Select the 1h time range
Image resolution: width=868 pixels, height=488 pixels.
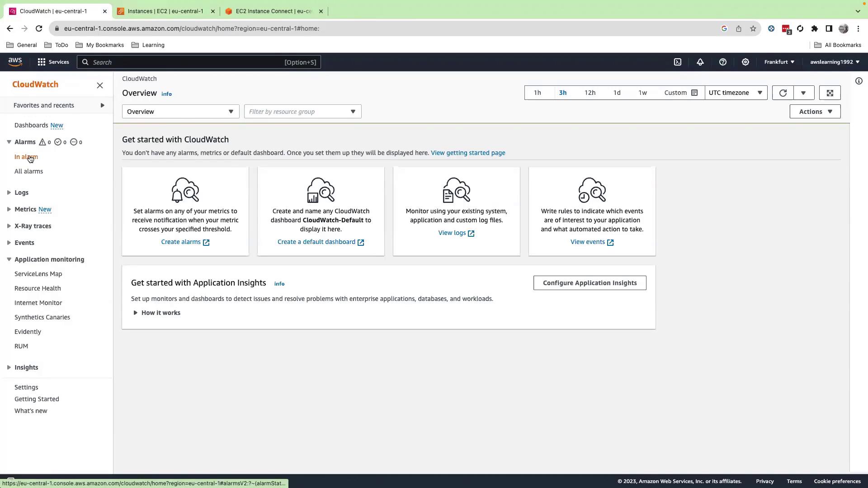pyautogui.click(x=537, y=93)
